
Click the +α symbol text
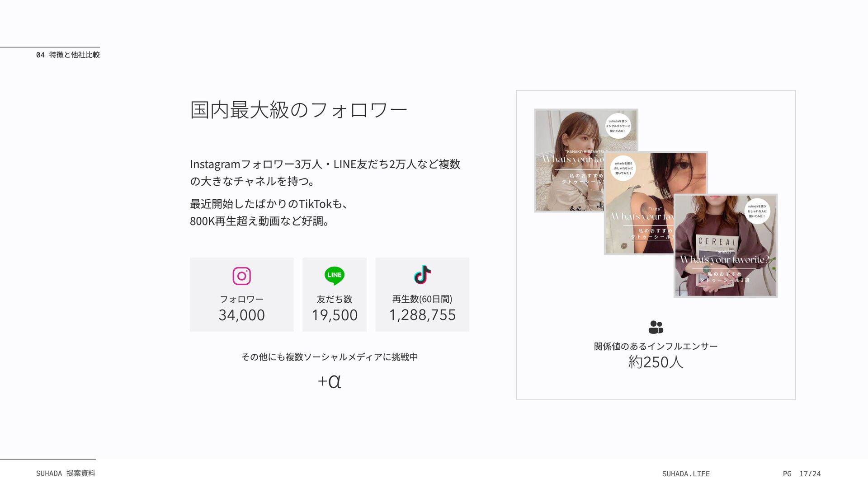tap(329, 381)
